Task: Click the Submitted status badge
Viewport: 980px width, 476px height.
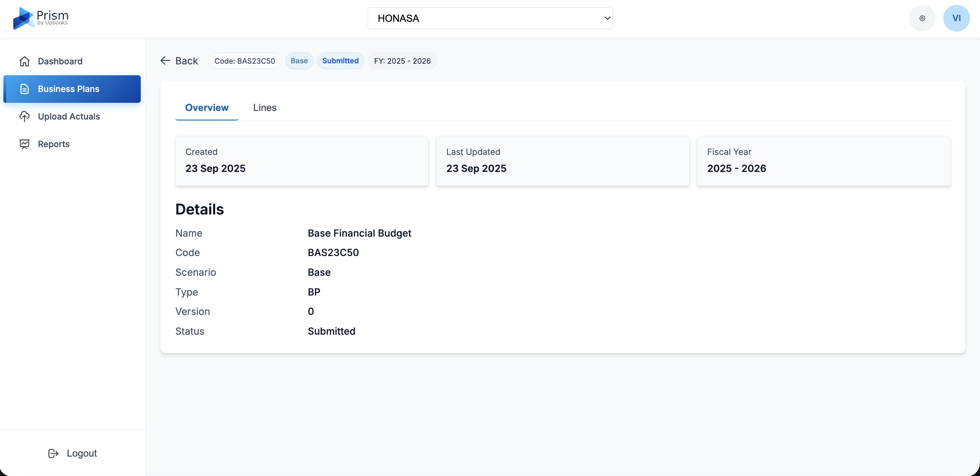Action: coord(340,61)
